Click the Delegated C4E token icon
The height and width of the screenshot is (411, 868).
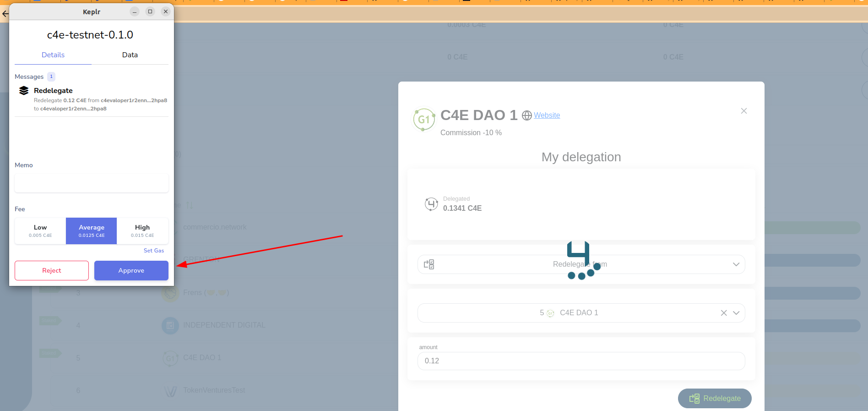click(431, 204)
